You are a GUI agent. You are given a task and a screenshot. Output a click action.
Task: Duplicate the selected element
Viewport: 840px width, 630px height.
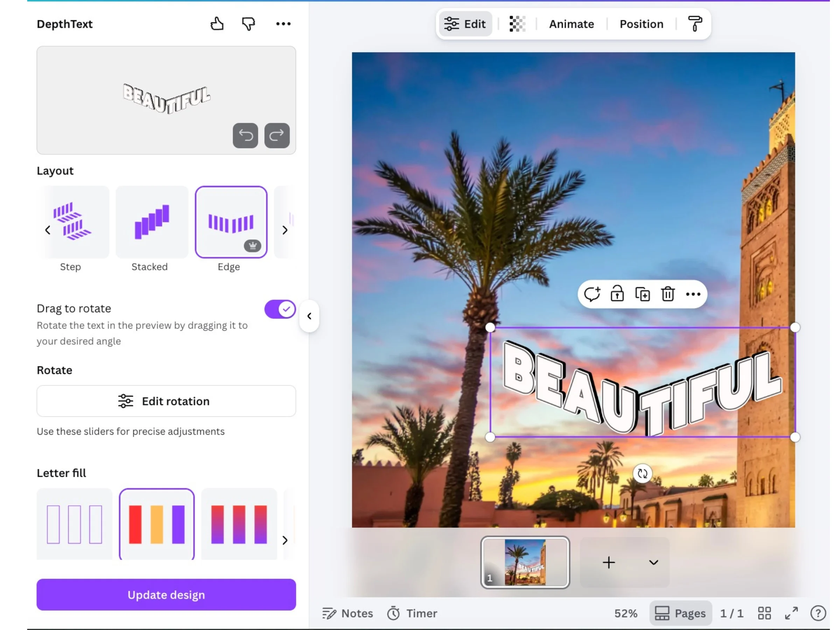(x=643, y=294)
